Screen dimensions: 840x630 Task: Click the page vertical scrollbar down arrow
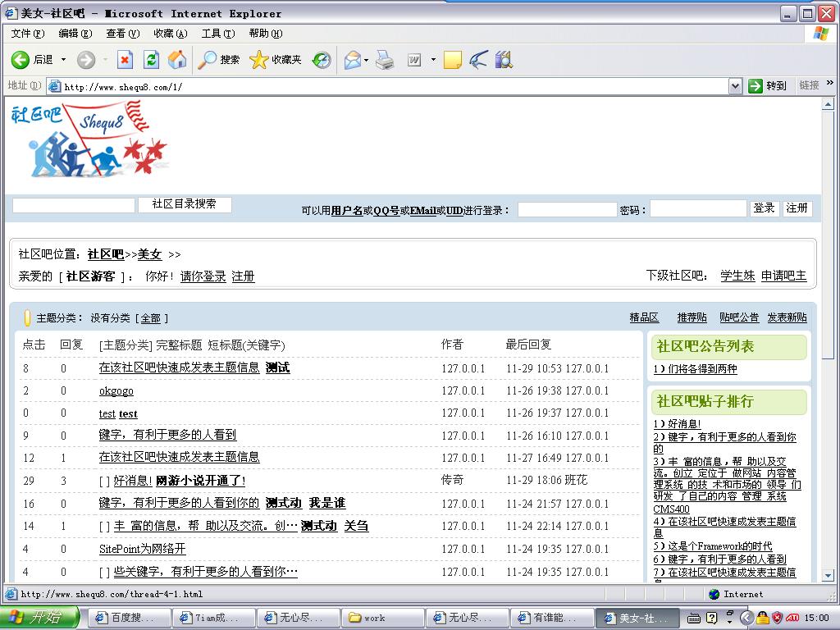828,576
